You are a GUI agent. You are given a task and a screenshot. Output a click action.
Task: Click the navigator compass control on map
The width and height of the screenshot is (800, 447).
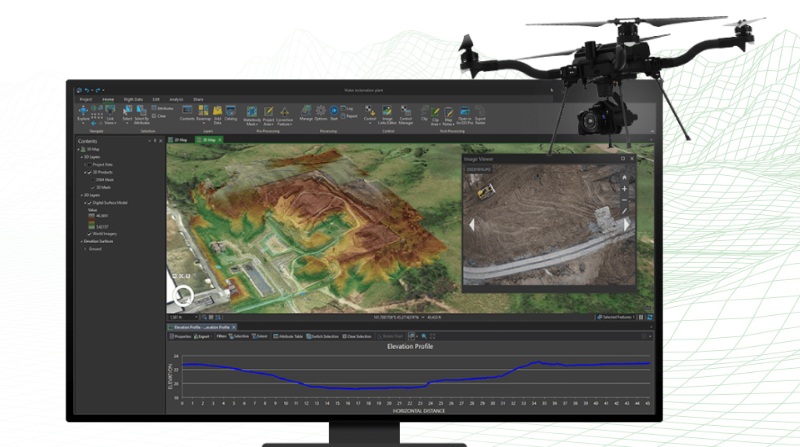[x=183, y=295]
